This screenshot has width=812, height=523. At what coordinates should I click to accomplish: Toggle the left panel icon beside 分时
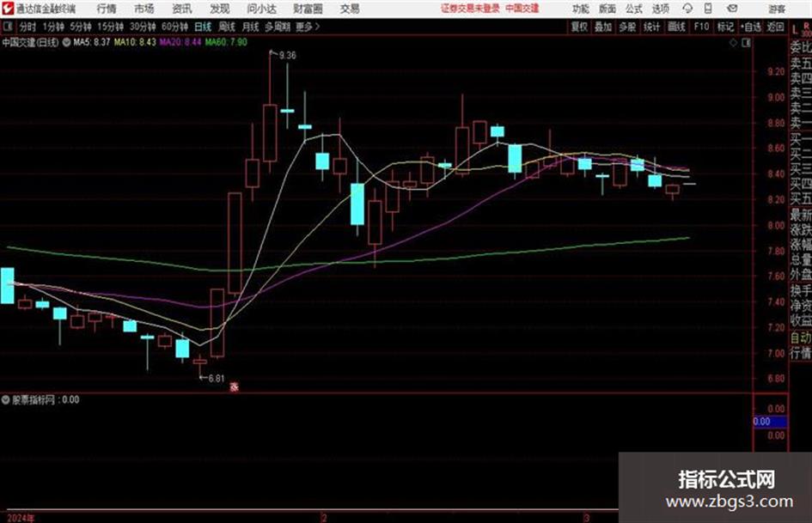(7, 27)
